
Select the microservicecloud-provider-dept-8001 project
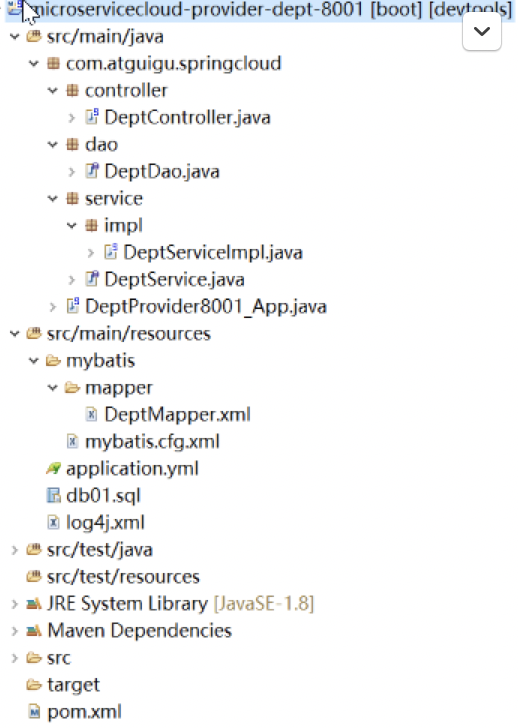(x=259, y=9)
